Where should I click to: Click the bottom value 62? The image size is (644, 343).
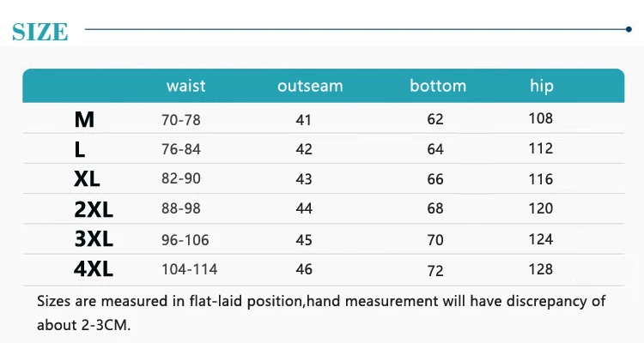435,120
